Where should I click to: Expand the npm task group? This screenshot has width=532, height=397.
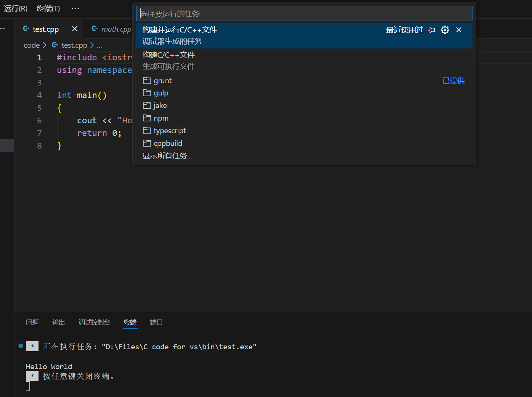tap(161, 118)
